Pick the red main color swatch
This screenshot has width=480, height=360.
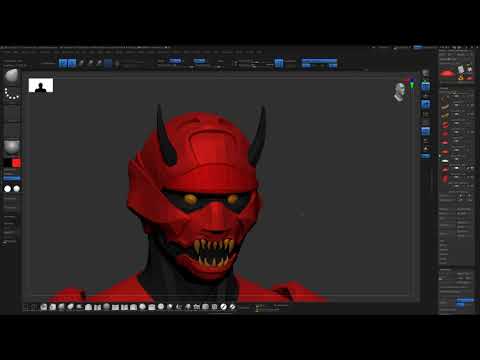click(16, 163)
